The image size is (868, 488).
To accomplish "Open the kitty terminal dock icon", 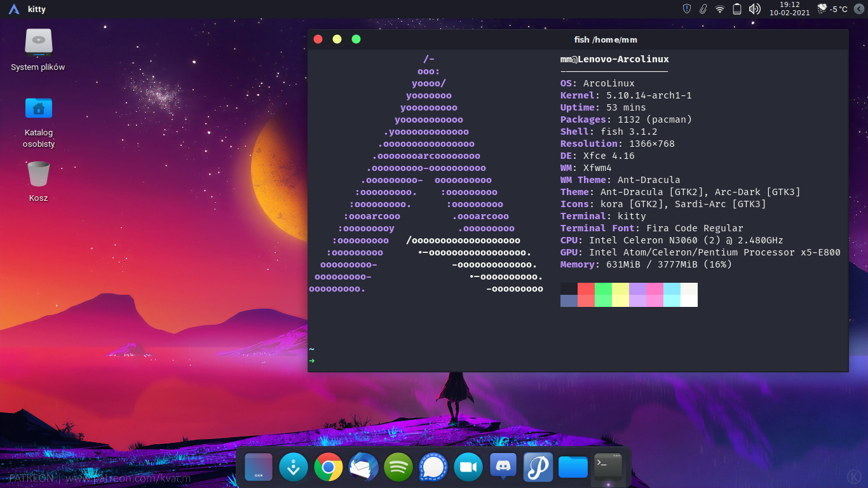I will click(x=607, y=467).
